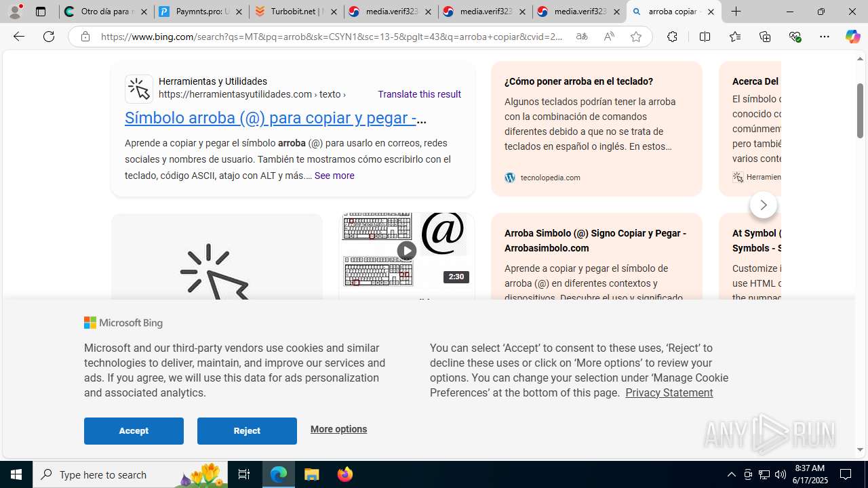
Task: Activate Read aloud icon in address bar
Action: pos(609,37)
